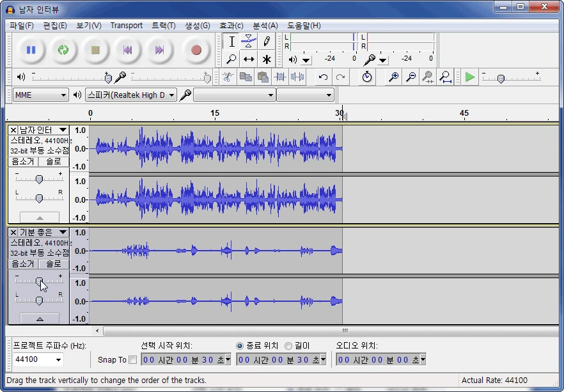The image size is (564, 392).
Task: Open the 효과 menu
Action: coord(231,26)
